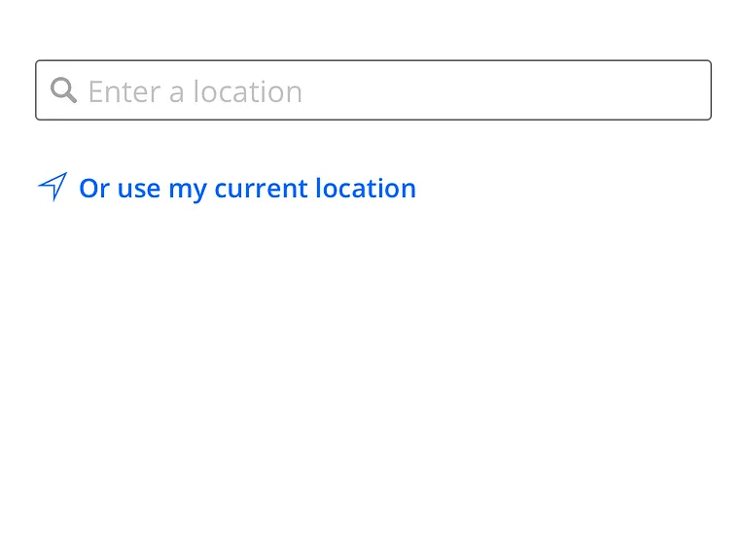747x560 pixels.
Task: Click the arrow icon before Or use my
Action: click(x=53, y=187)
